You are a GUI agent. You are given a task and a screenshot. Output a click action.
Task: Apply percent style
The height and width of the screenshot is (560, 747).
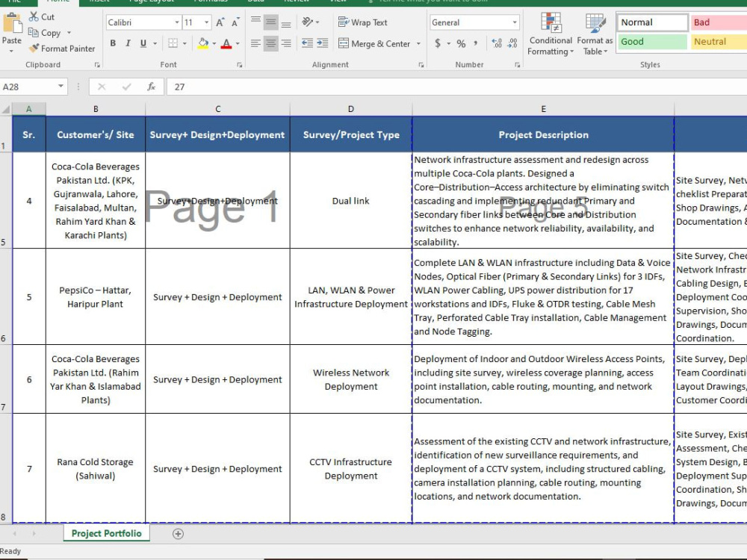461,43
